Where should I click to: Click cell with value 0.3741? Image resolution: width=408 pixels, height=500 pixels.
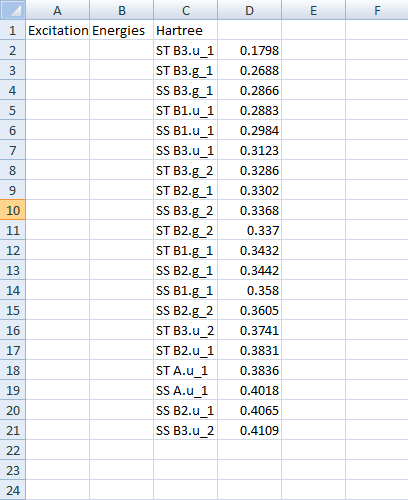point(249,330)
